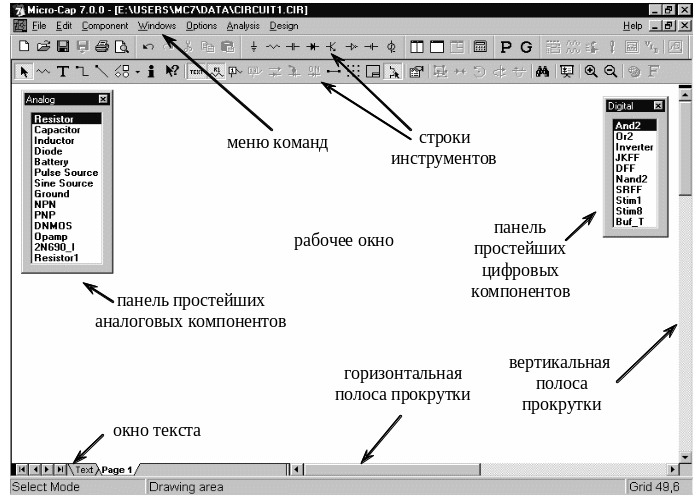Place a Ground component from the toolbar

[253, 46]
